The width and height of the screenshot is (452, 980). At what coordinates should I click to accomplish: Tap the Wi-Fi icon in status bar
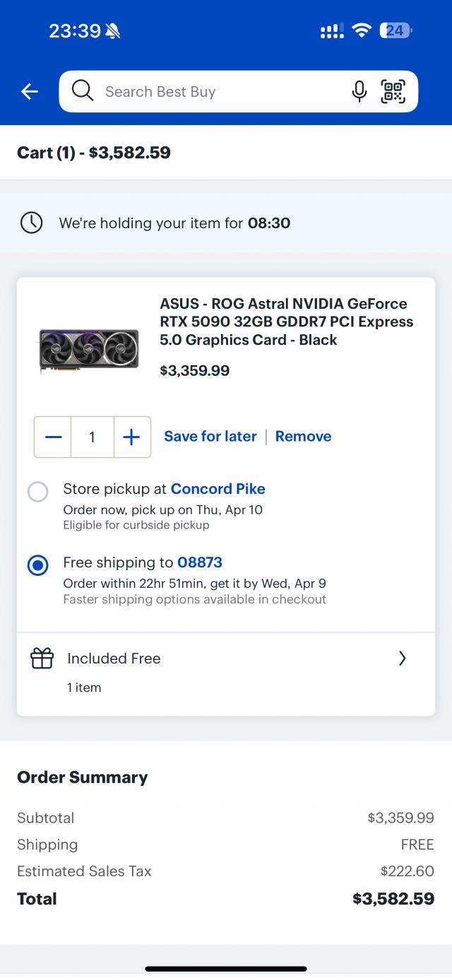tap(362, 30)
